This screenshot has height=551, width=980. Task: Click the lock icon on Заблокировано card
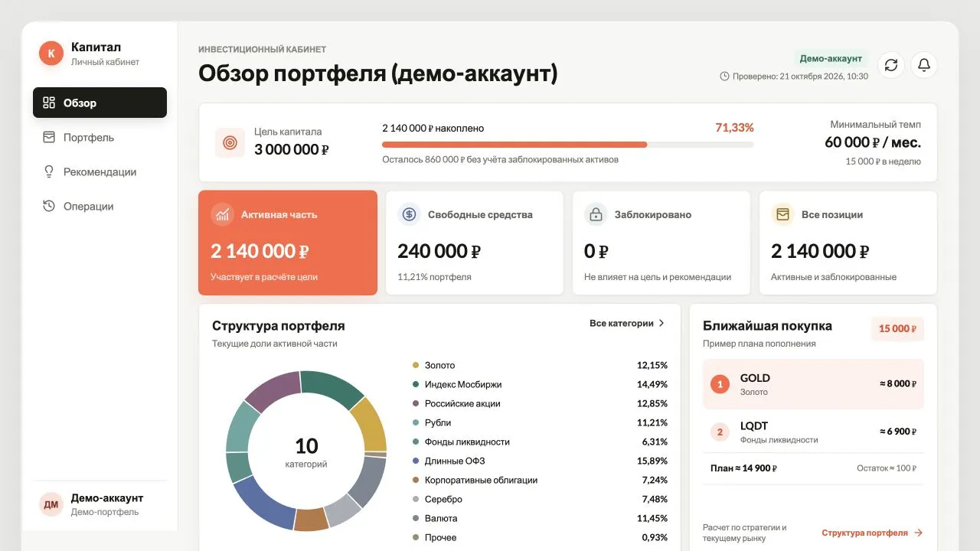596,215
